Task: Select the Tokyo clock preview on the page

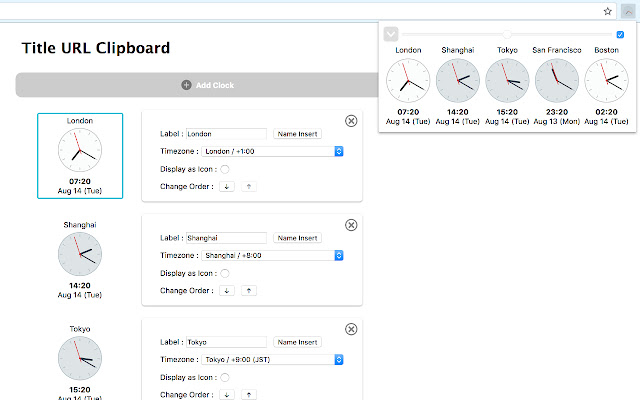Action: [80, 358]
